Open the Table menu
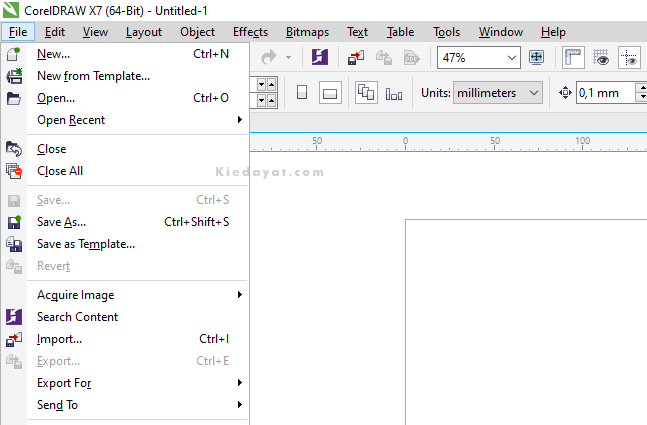 (400, 32)
